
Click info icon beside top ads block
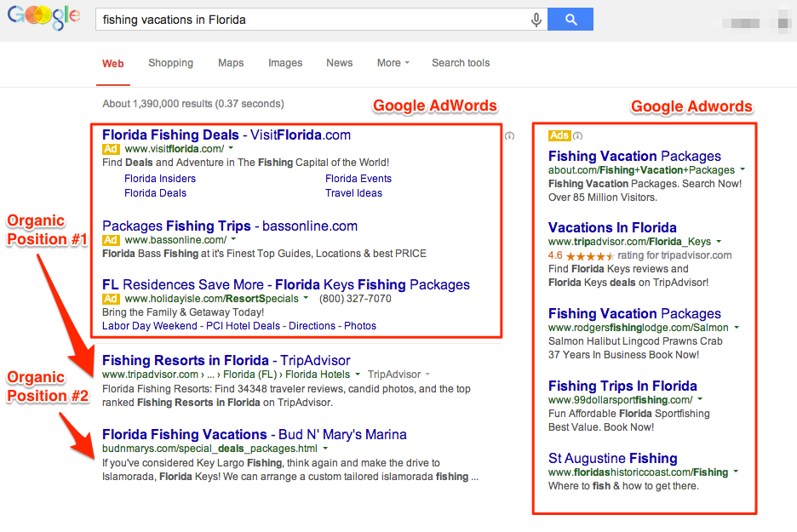click(x=509, y=135)
